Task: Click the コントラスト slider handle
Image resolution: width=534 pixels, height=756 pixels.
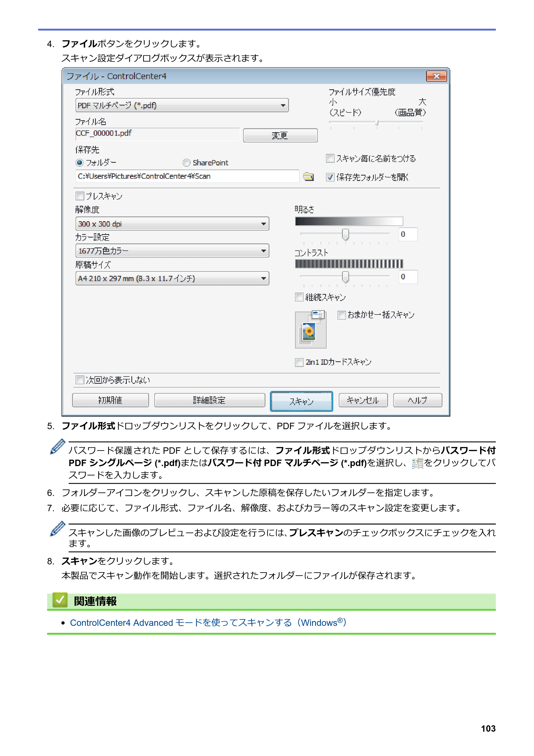Action: click(345, 277)
